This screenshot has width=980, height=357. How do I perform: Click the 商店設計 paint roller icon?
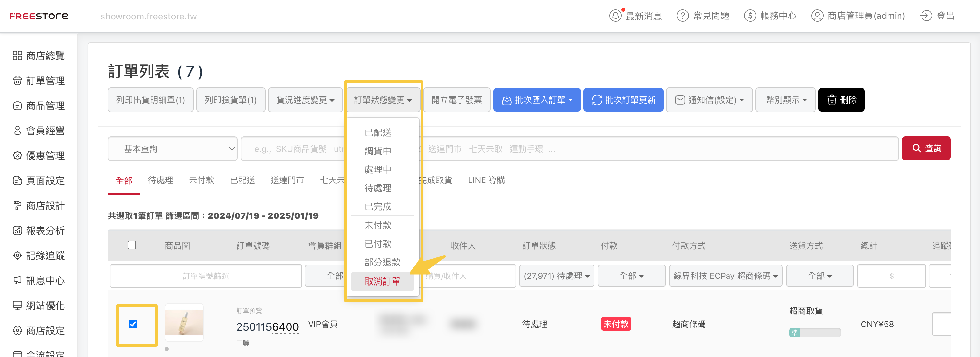pos(18,205)
